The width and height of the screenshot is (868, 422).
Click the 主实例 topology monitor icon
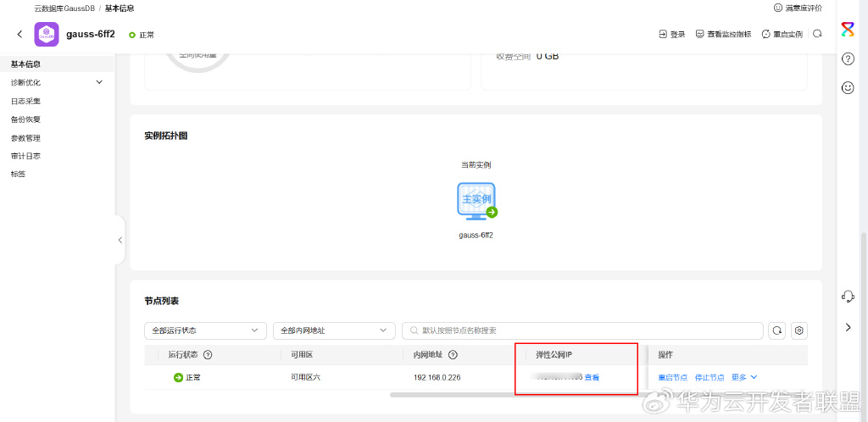[476, 200]
